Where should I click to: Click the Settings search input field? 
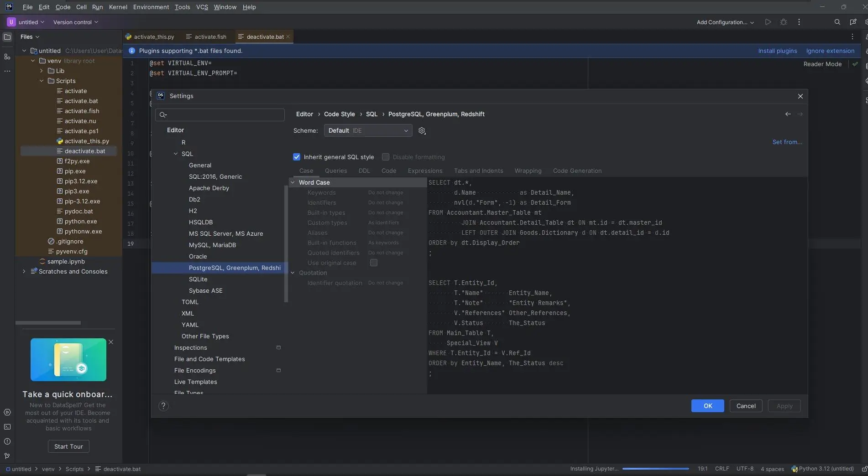point(220,115)
